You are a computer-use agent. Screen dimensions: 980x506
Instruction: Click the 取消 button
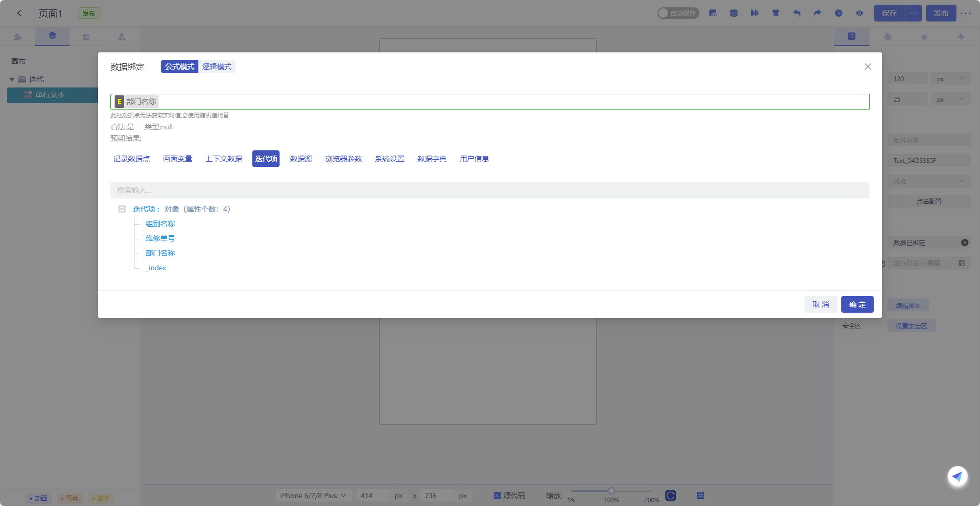[821, 304]
